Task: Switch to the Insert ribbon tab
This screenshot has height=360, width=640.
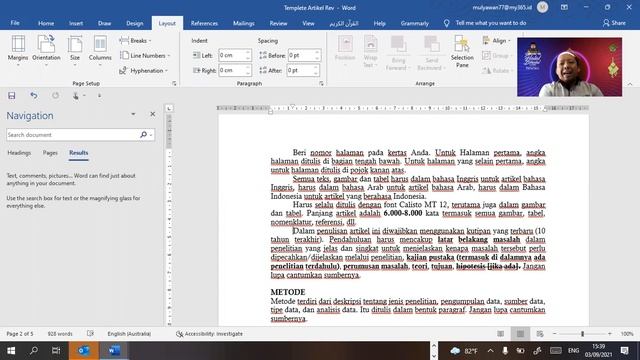Action: click(x=76, y=23)
